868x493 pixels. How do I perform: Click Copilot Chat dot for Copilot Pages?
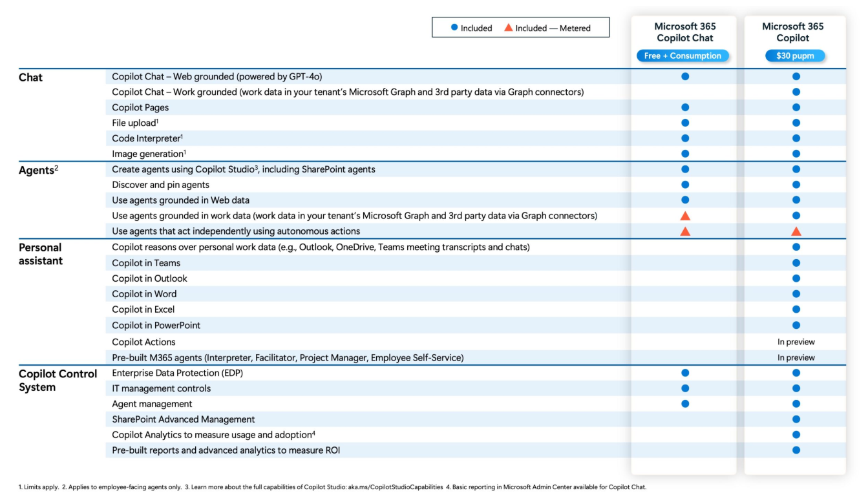tap(685, 107)
